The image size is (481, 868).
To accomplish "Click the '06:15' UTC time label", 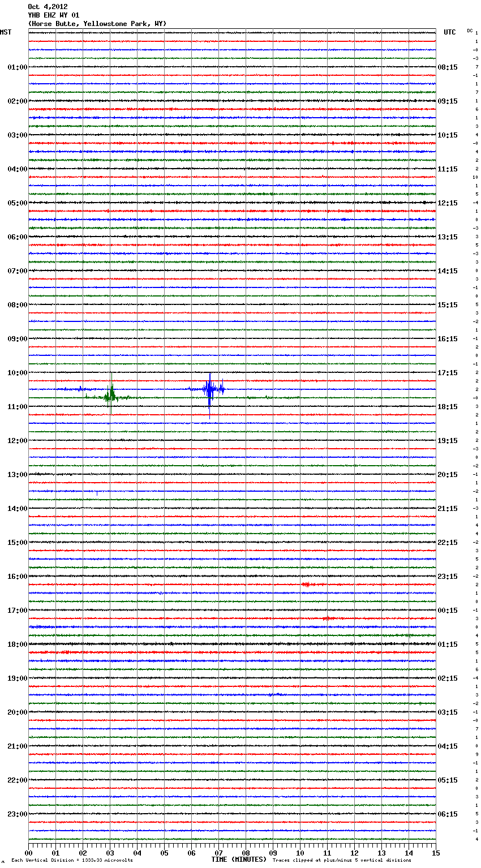I will (448, 814).
